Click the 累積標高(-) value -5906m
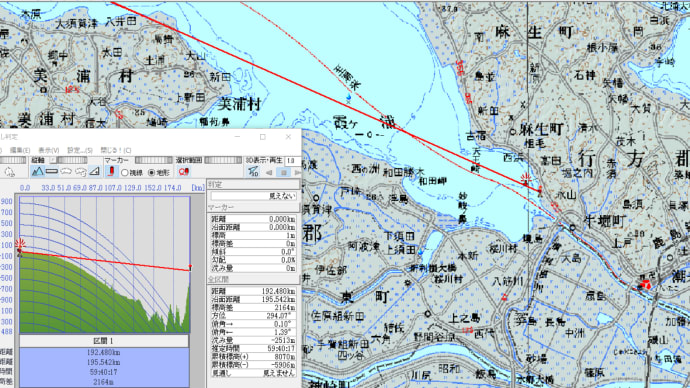Image resolution: width=690 pixels, height=388 pixels. tap(283, 365)
